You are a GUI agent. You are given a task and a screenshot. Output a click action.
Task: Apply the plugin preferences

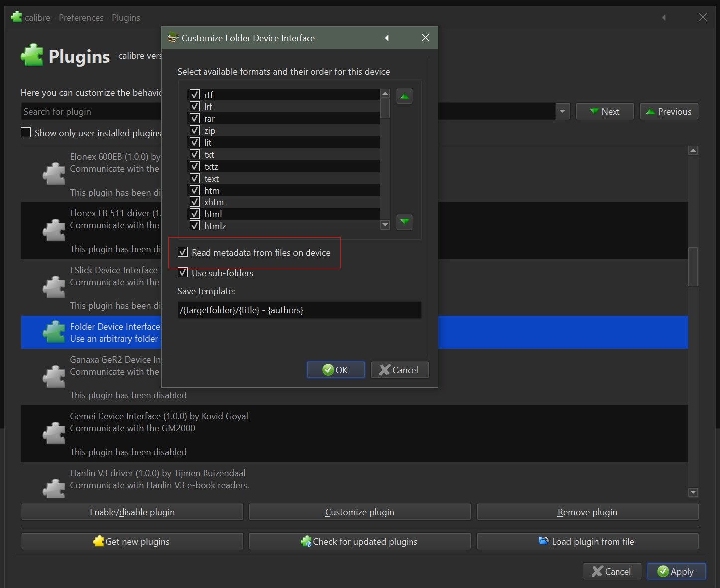pyautogui.click(x=676, y=571)
